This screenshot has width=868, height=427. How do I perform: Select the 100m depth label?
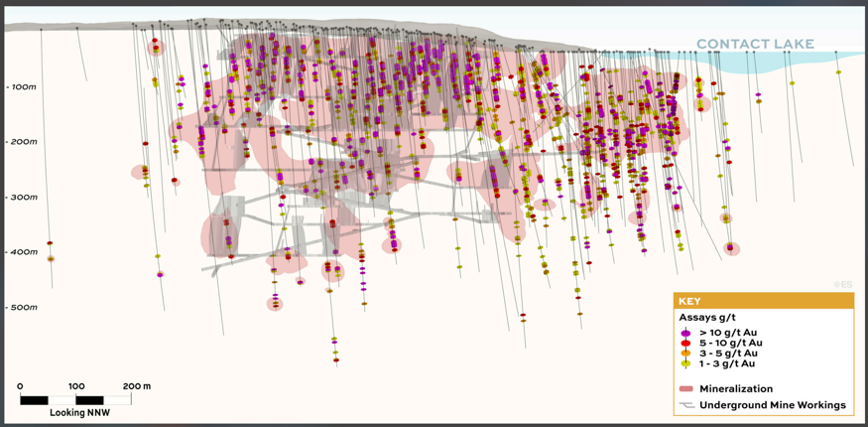(21, 87)
